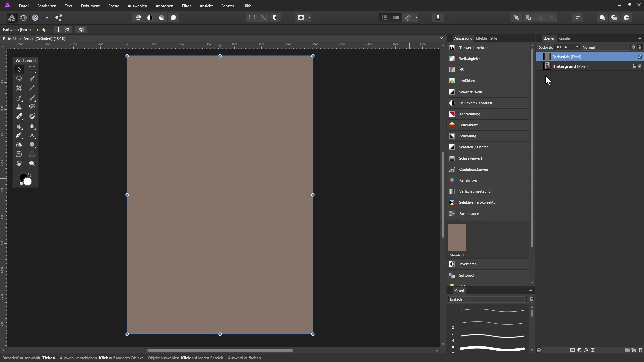Open the Filter menu
Viewport: 644px width, 362px height.
tap(186, 6)
